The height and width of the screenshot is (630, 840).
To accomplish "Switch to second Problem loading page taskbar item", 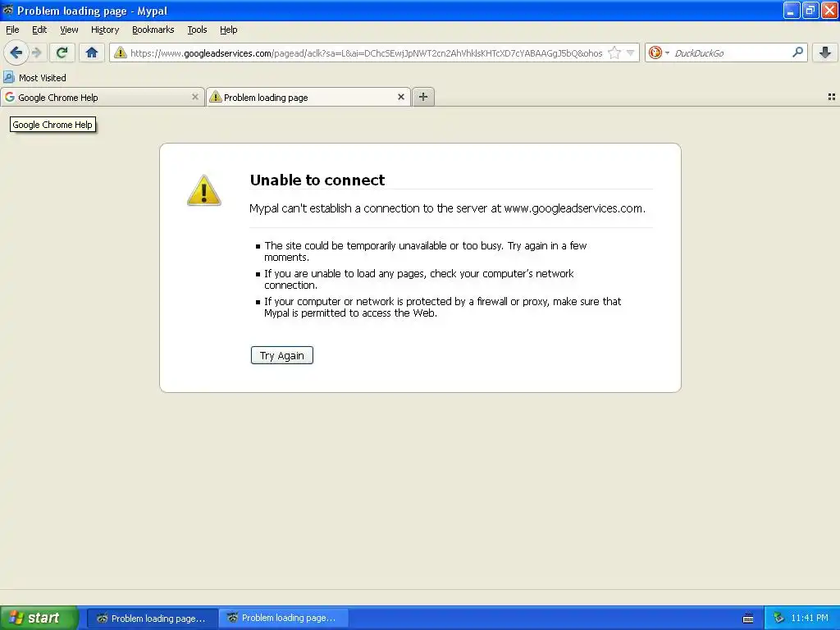I will click(284, 618).
